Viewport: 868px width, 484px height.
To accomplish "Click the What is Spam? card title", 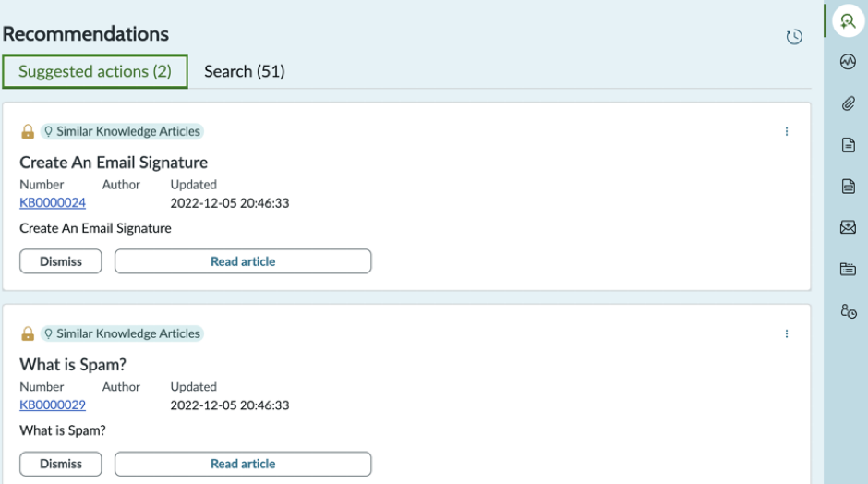I will 73,364.
